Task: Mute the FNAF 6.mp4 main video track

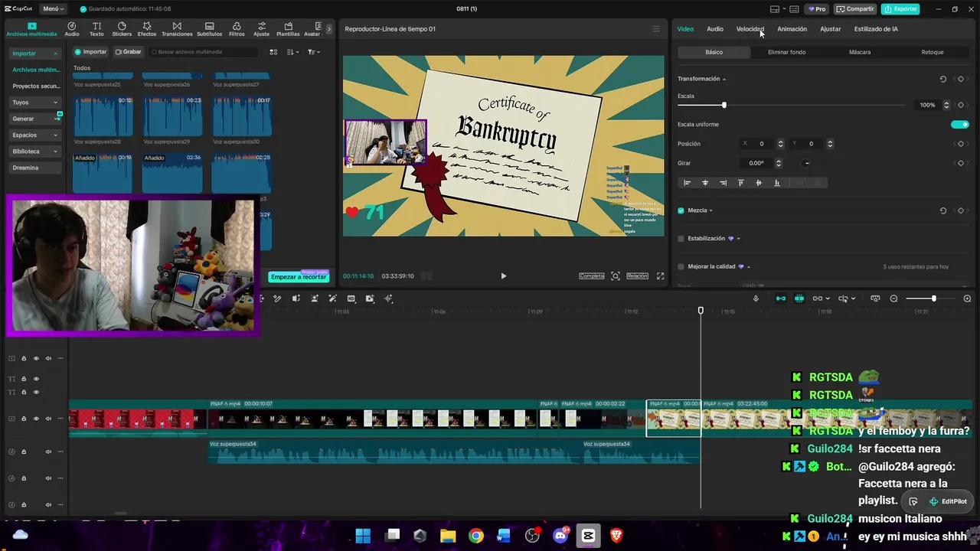Action: pos(48,419)
